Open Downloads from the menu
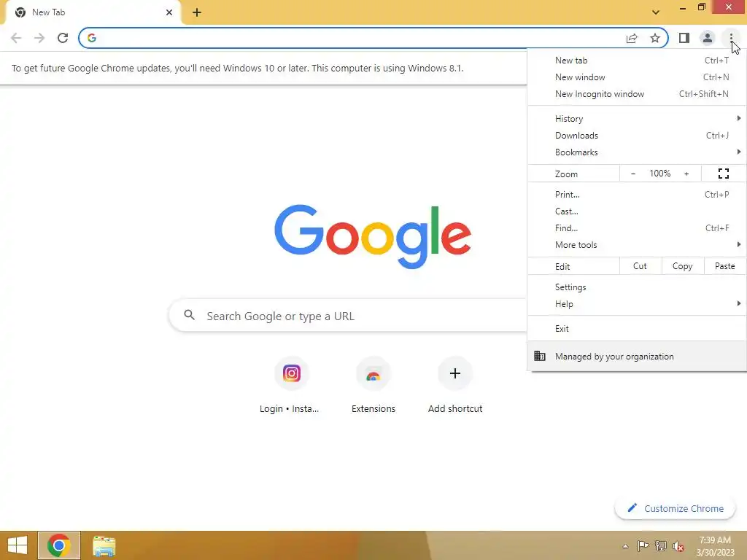This screenshot has height=560, width=747. pos(637,135)
